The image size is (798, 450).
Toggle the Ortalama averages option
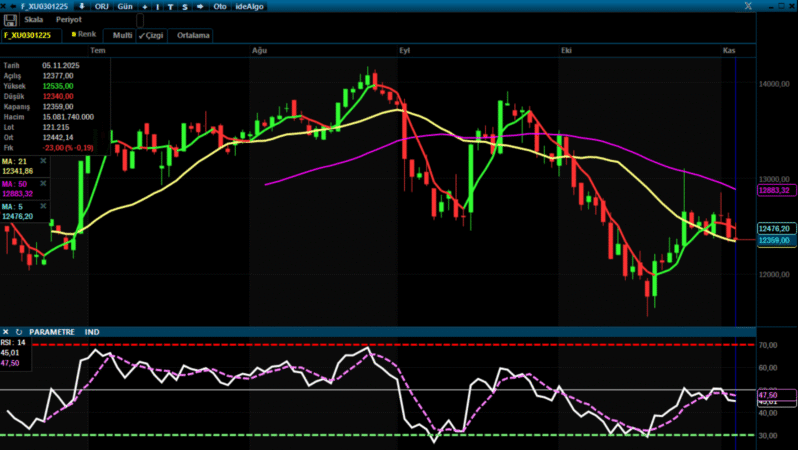(x=193, y=35)
